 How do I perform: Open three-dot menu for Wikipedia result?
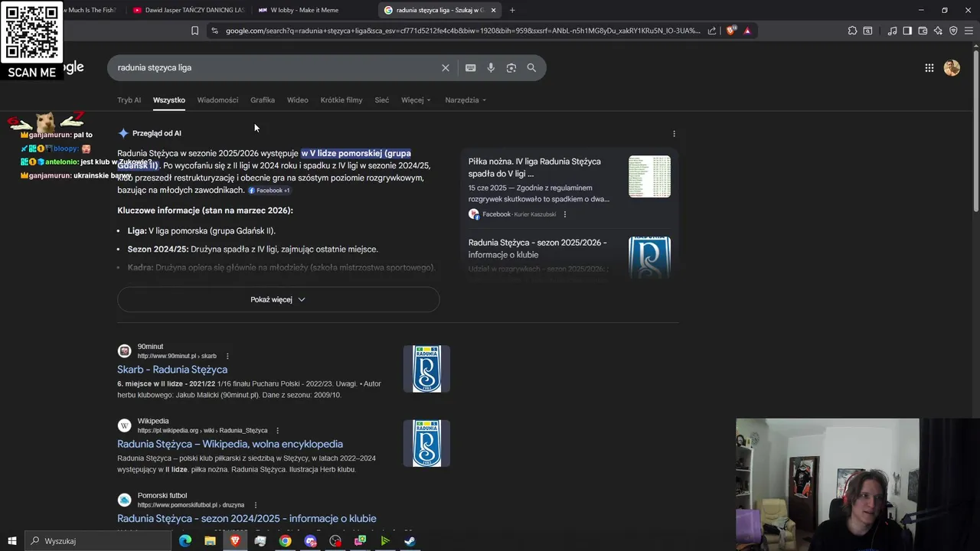[277, 430]
